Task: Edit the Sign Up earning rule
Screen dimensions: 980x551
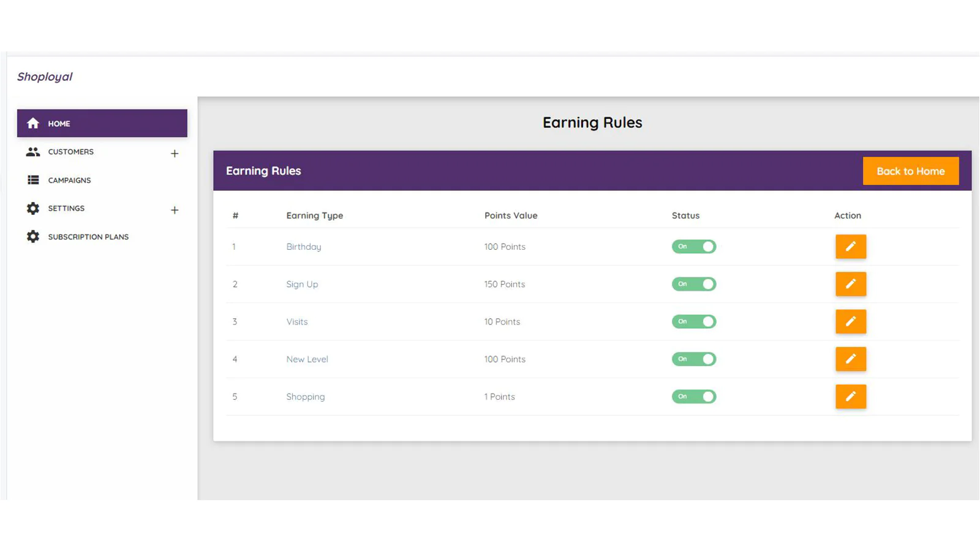Action: [x=851, y=284]
